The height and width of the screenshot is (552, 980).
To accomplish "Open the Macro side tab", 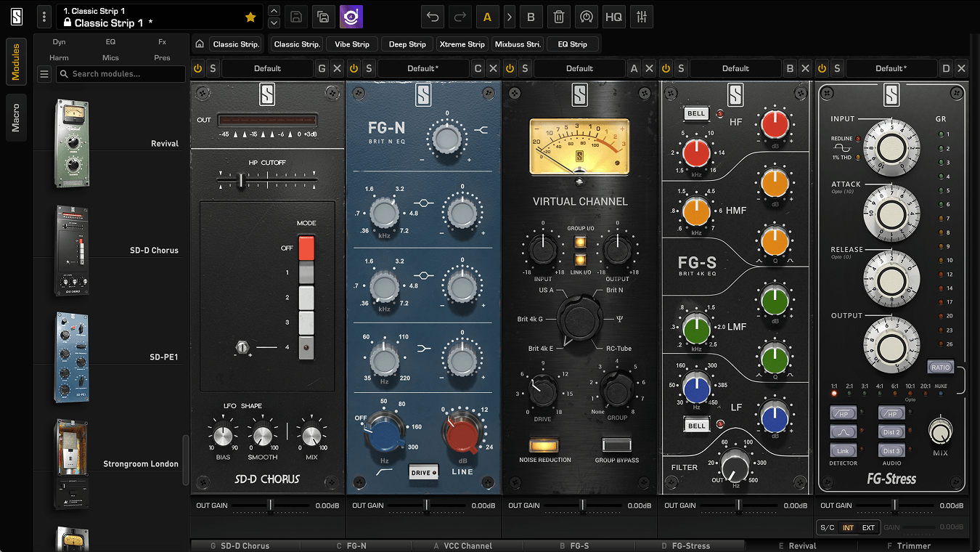I will 16,118.
